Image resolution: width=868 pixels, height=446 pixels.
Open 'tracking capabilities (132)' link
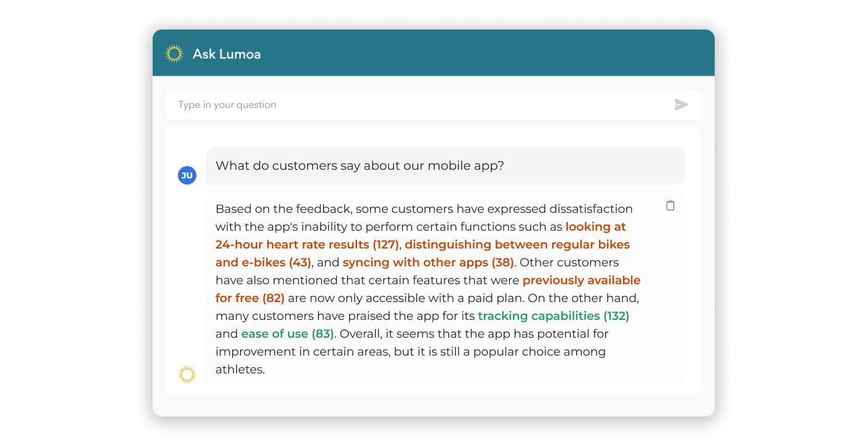[x=553, y=316]
